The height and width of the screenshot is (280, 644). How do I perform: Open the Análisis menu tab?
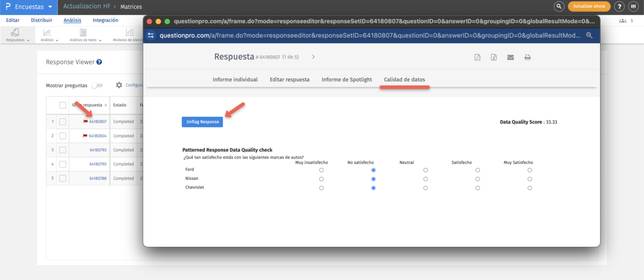click(72, 20)
